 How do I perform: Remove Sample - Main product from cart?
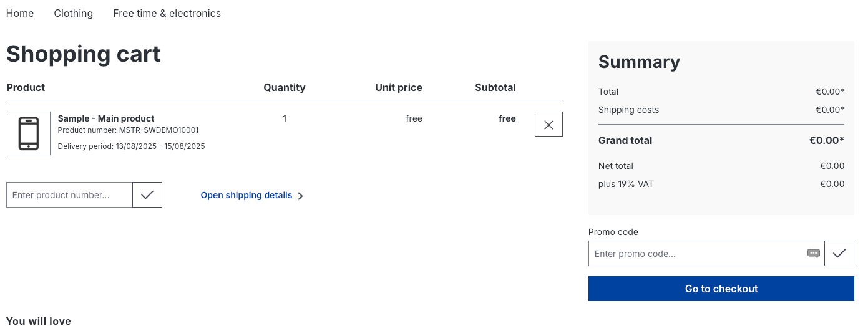(x=549, y=124)
